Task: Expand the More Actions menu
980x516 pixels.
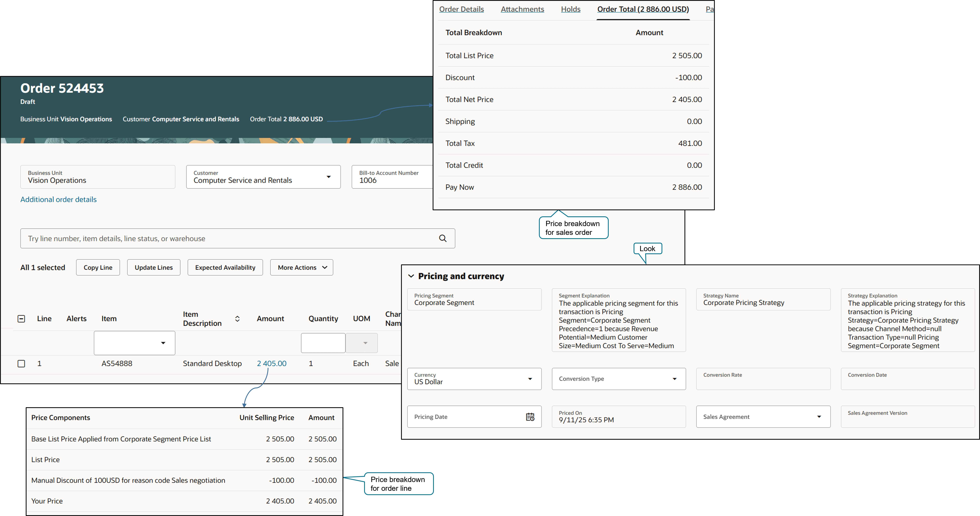Action: tap(302, 267)
